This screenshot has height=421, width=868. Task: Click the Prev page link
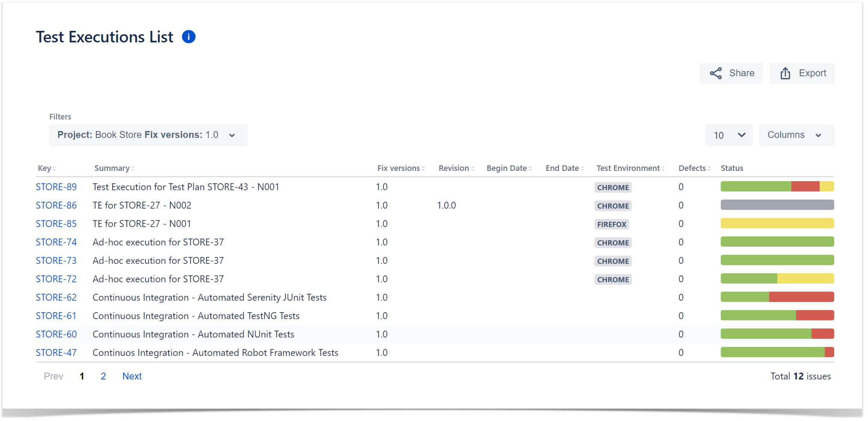[x=54, y=376]
